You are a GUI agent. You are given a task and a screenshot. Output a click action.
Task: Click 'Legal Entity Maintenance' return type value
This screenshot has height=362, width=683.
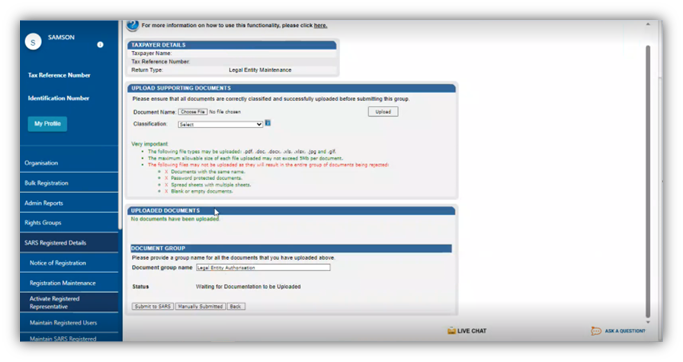pos(260,70)
